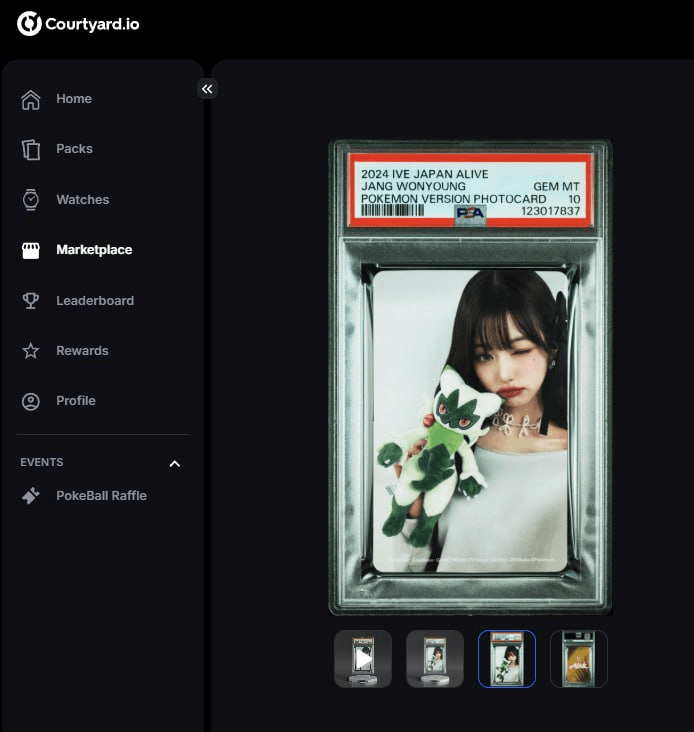Click the EVENTS section header
Viewport: 694px width, 732px height.
[x=42, y=462]
